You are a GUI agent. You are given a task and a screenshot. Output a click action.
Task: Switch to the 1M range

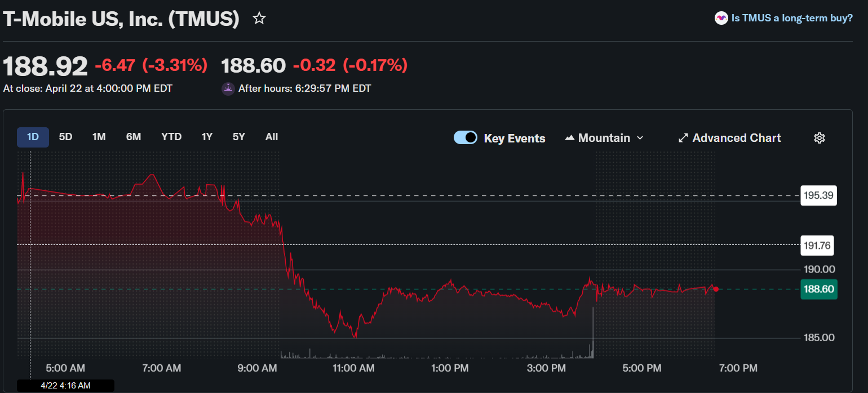tap(99, 137)
